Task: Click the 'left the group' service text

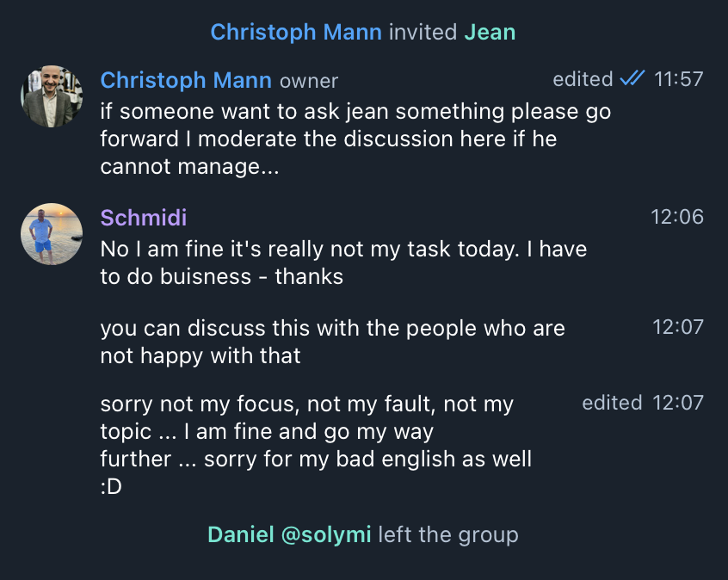Action: tap(448, 534)
